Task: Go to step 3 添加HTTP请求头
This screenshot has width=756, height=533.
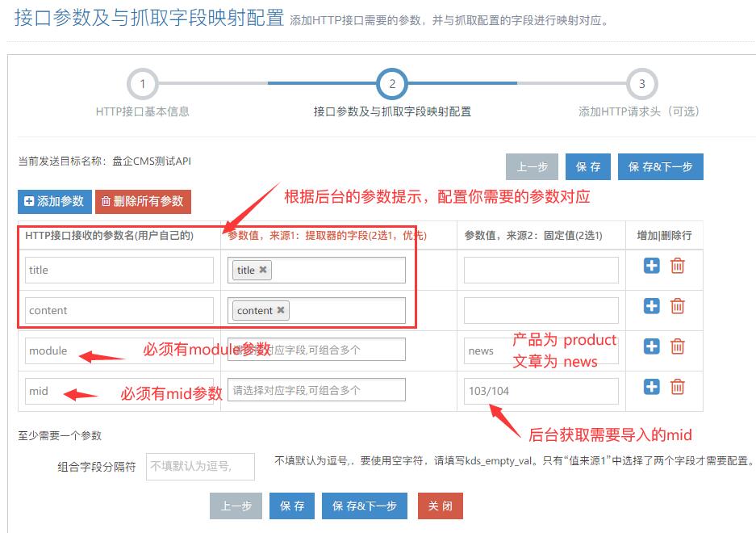Action: tap(641, 84)
